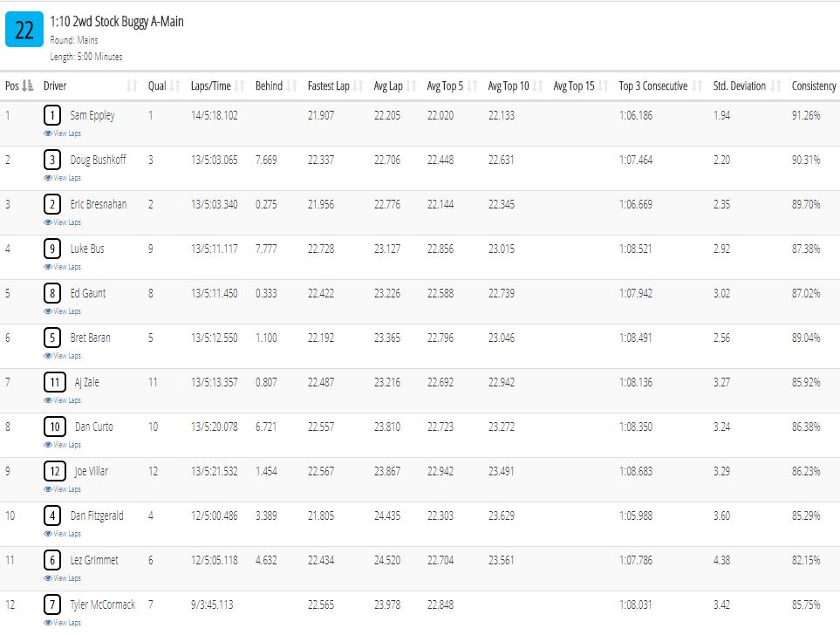840x635 pixels.
Task: Sort by Driver using its arrow icon
Action: [133, 85]
